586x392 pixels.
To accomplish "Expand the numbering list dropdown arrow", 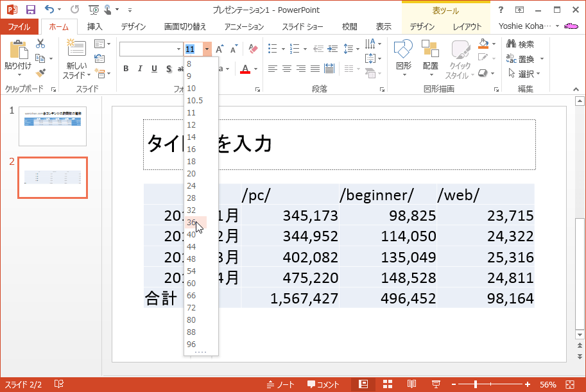I will pyautogui.click(x=305, y=49).
